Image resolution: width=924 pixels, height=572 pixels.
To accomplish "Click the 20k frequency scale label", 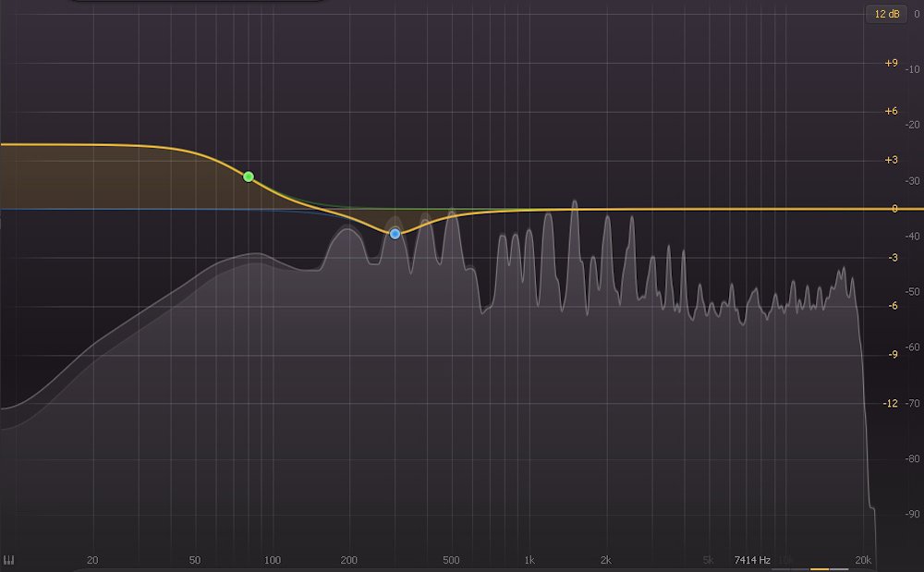I will tap(863, 559).
